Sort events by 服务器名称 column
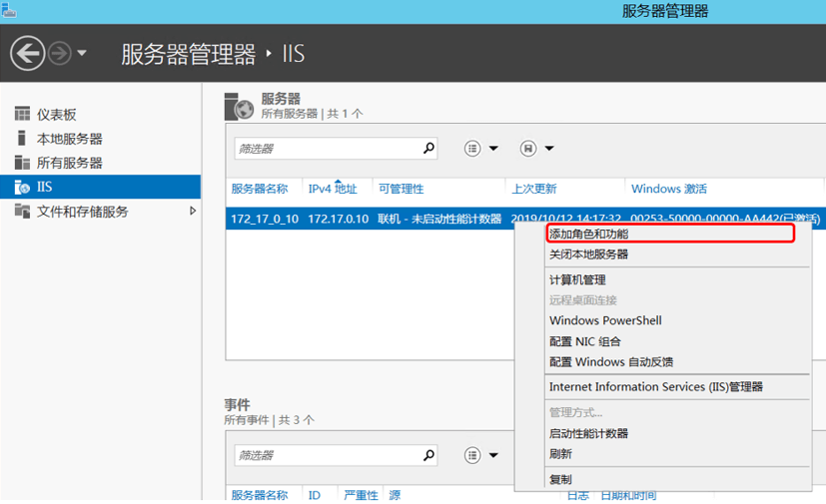The height and width of the screenshot is (504, 826). (260, 495)
